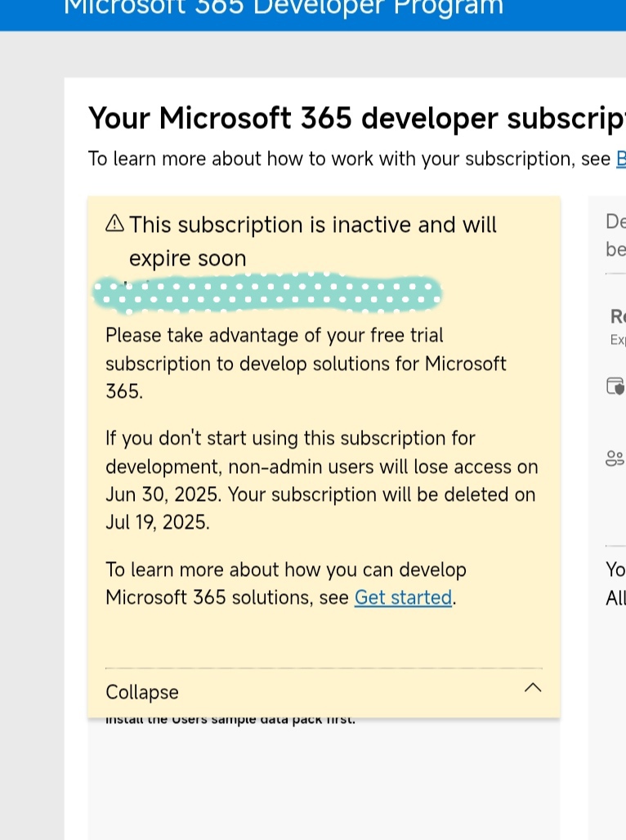Viewport: 626px width, 840px height.
Task: Open the Get started link
Action: 403,597
